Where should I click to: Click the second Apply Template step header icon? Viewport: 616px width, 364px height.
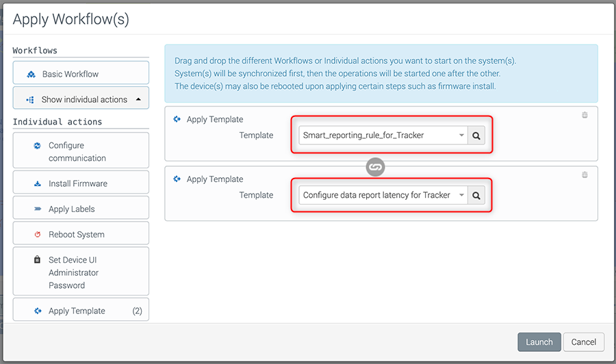[x=177, y=179]
